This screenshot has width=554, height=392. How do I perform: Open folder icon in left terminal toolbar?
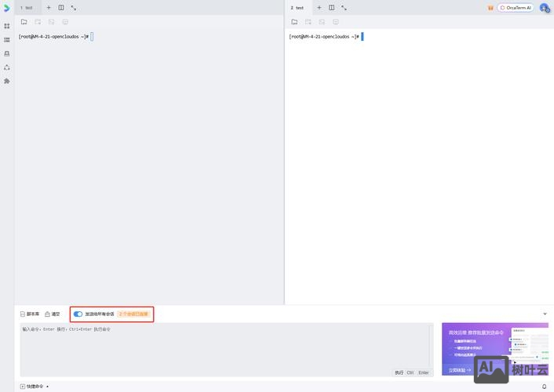(24, 22)
